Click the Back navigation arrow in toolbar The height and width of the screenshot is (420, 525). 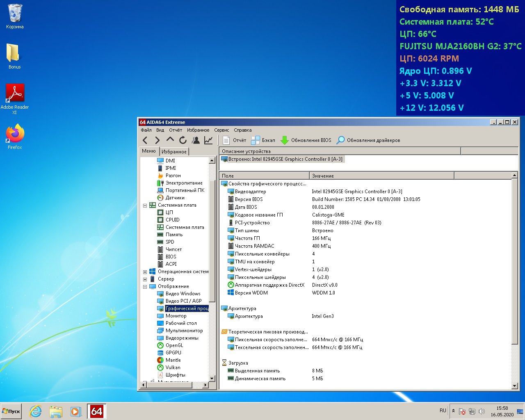(145, 140)
